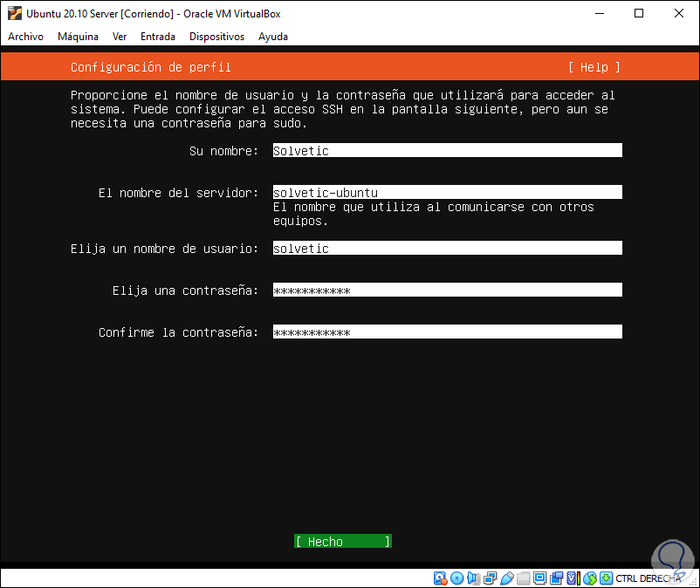Open the Ver menu

pyautogui.click(x=120, y=37)
